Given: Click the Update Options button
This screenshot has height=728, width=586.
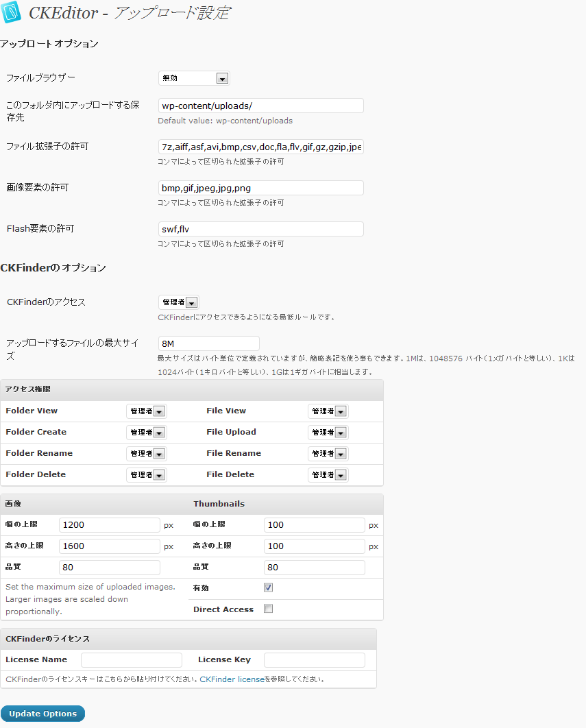Looking at the screenshot, I should click(x=42, y=714).
